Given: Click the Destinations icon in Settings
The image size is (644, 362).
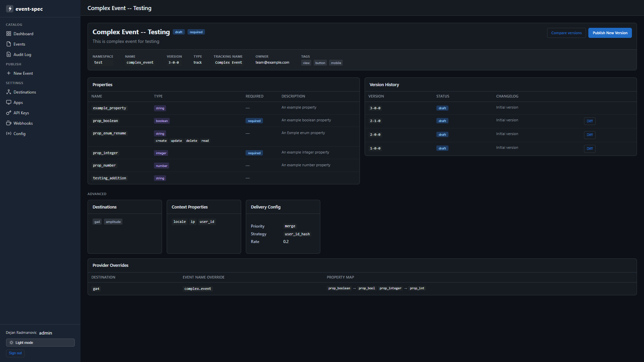Looking at the screenshot, I should click(x=9, y=92).
